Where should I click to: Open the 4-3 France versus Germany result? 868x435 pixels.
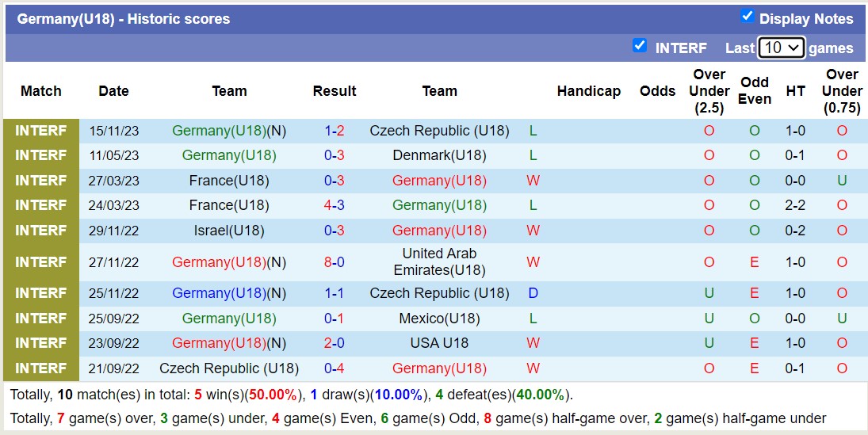coord(334,205)
